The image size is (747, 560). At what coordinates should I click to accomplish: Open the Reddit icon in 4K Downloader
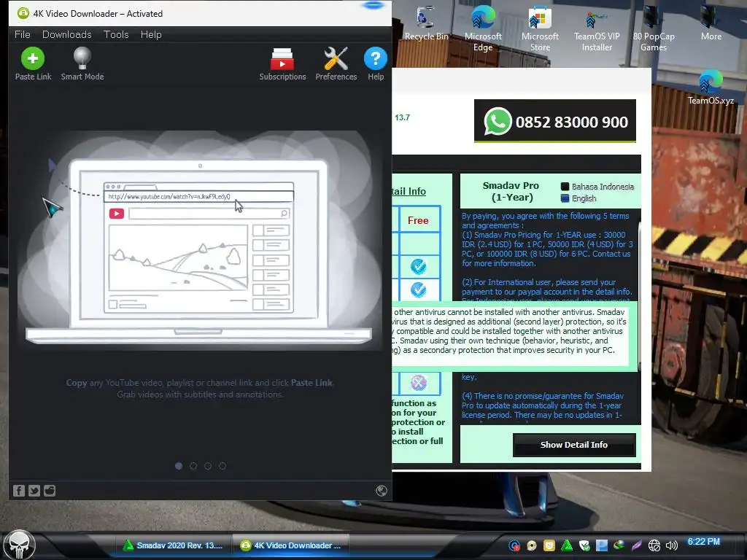click(50, 491)
